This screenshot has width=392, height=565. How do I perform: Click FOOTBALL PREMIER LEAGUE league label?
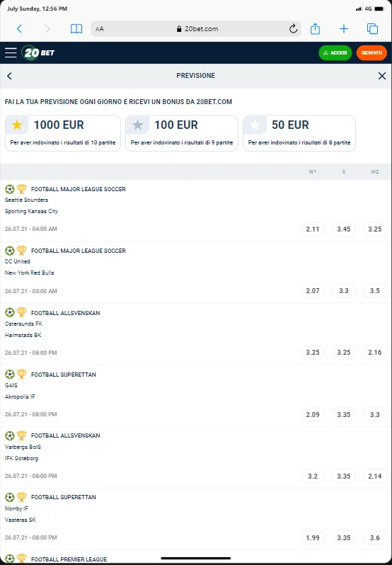(69, 559)
